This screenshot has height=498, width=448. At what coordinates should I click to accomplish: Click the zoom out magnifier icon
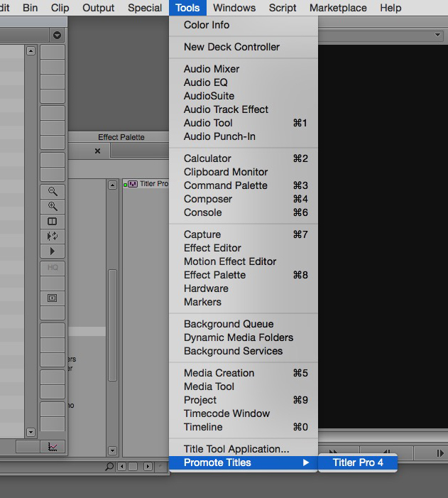53,191
